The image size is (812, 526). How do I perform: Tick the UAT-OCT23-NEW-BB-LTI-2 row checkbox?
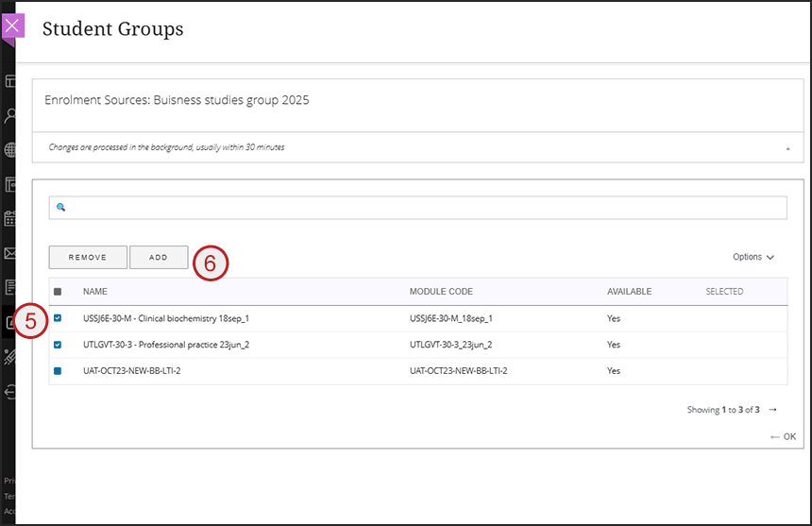(58, 371)
